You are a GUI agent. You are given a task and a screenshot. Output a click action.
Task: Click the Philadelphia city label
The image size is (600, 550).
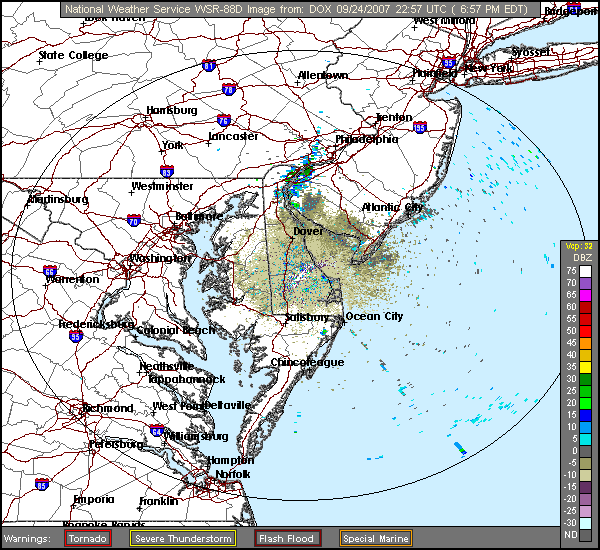[x=367, y=139]
